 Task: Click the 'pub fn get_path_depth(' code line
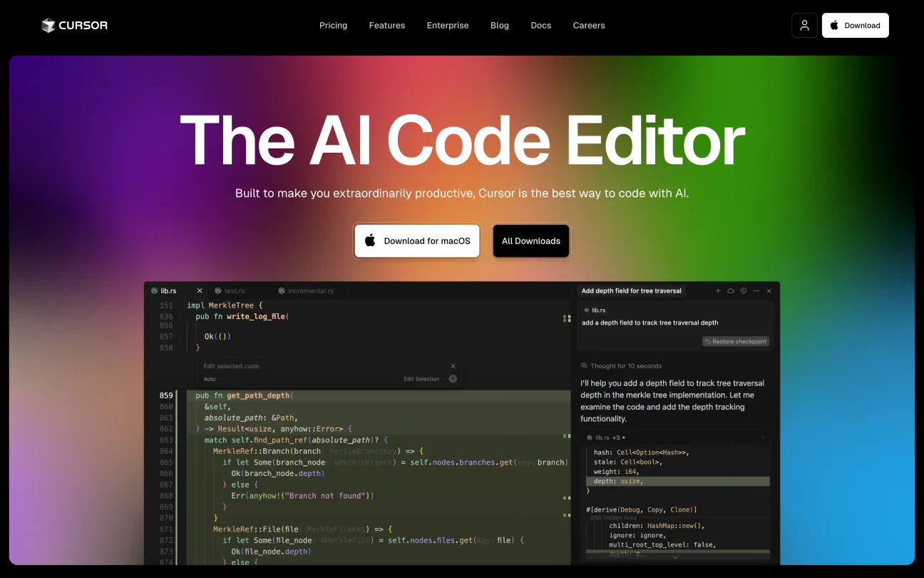pos(245,395)
